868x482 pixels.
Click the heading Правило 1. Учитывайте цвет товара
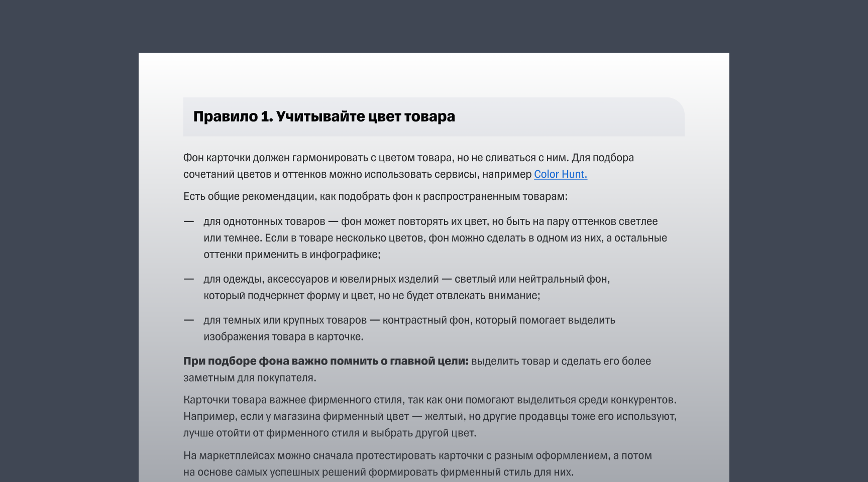[324, 116]
